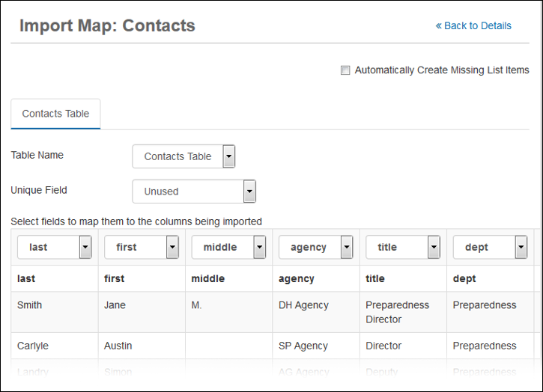Expand the 'title' column mapping dropdown
This screenshot has width=543, height=392.
403,247
